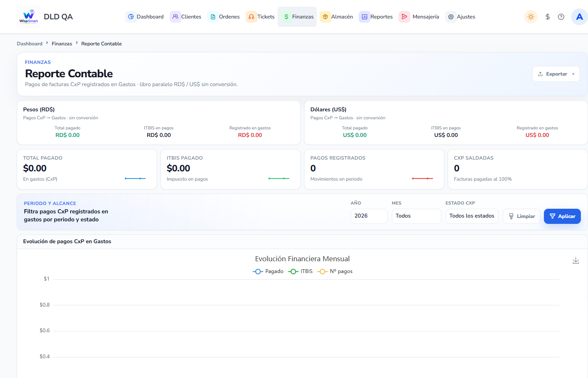This screenshot has height=378, width=588.
Task: Click the Almacén box icon
Action: tap(325, 17)
